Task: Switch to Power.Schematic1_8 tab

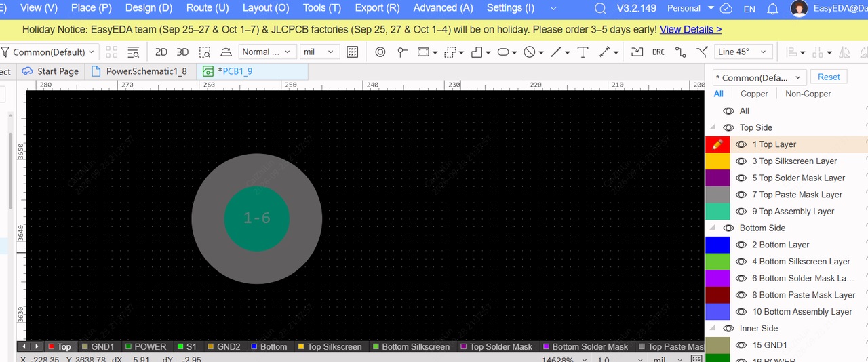Action: coord(140,71)
